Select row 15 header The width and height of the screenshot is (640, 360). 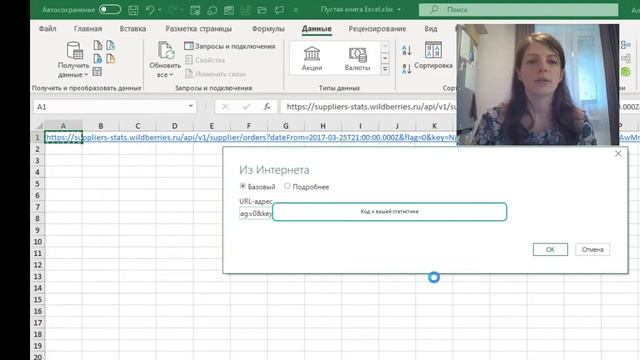pyautogui.click(x=38, y=300)
